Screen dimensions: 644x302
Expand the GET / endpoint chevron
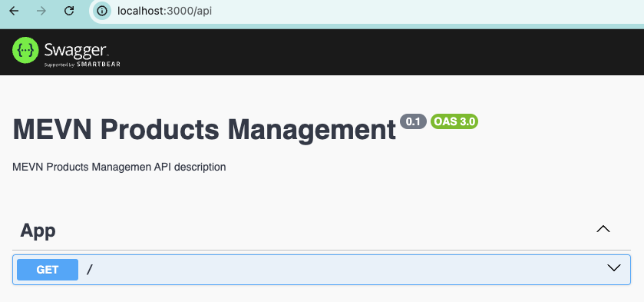coord(613,268)
